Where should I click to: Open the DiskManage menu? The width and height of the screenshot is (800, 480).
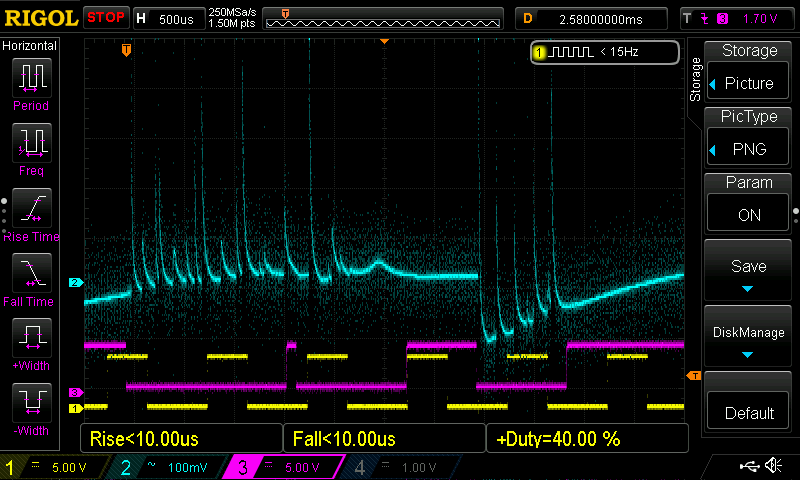pyautogui.click(x=749, y=339)
